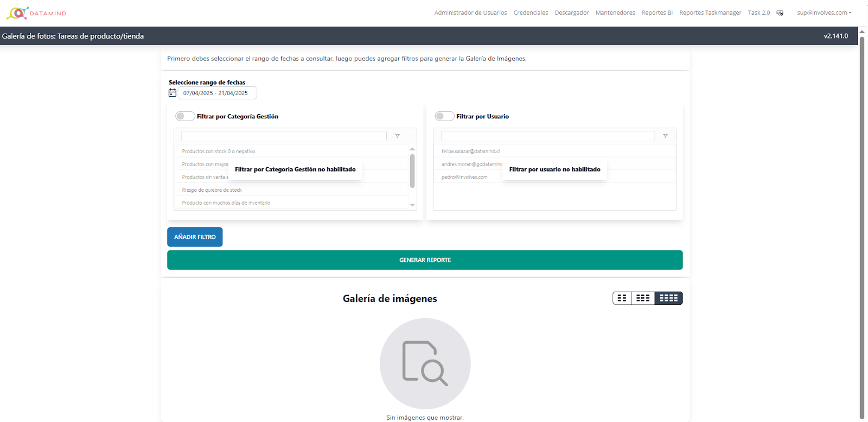Click the category filter search box
The width and height of the screenshot is (868, 422).
click(284, 136)
